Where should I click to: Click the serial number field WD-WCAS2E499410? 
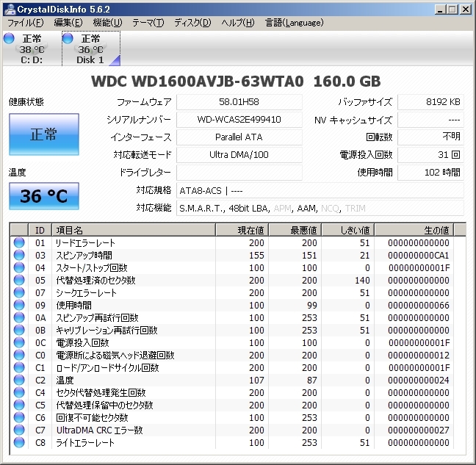[x=239, y=120]
